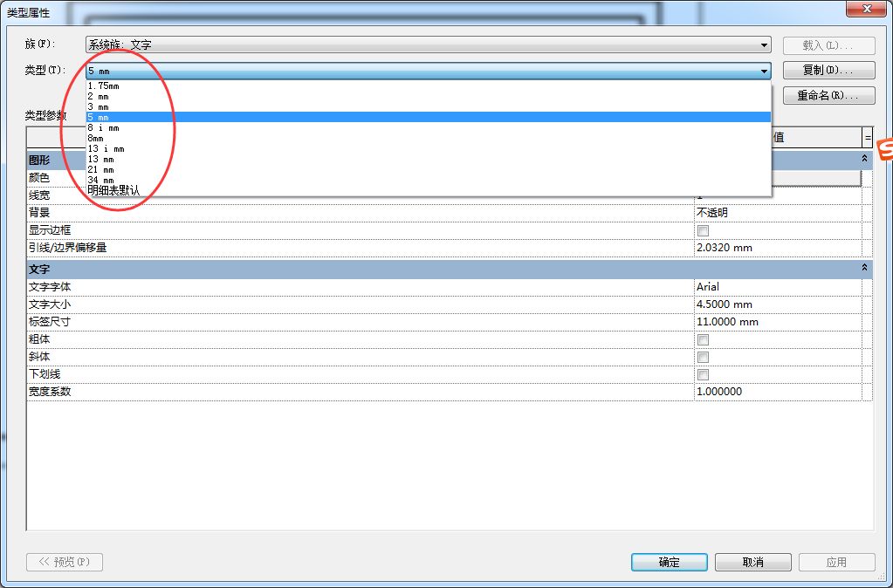
Task: Close the 类型属性 dialog window
Action: click(x=867, y=9)
